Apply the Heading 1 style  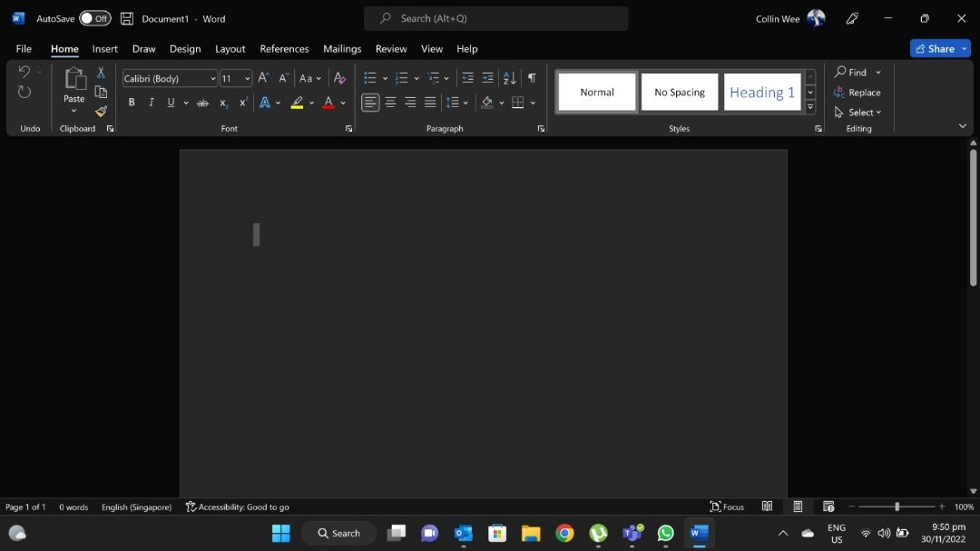click(762, 92)
